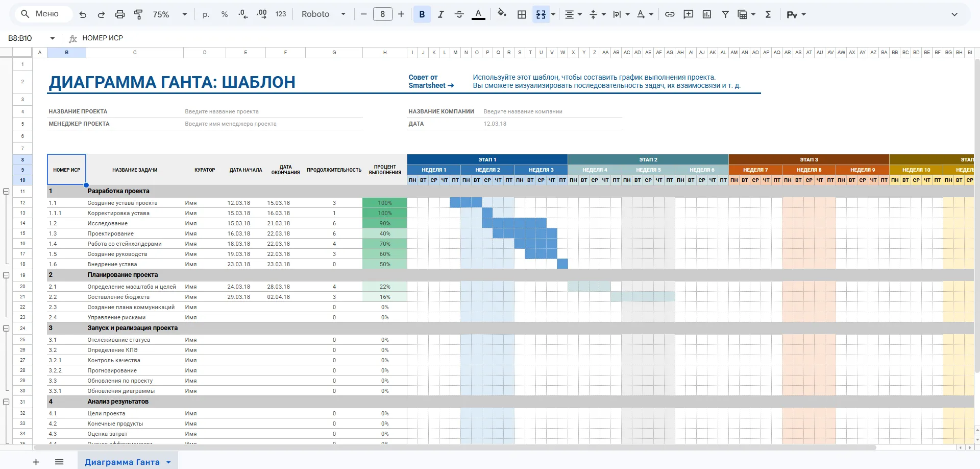Toggle bold formatting
This screenshot has height=469, width=980.
[x=422, y=14]
